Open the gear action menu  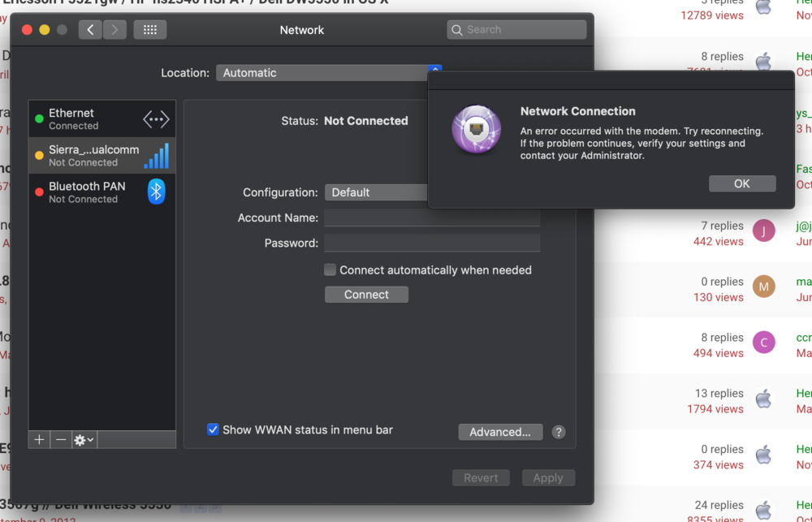(x=84, y=439)
